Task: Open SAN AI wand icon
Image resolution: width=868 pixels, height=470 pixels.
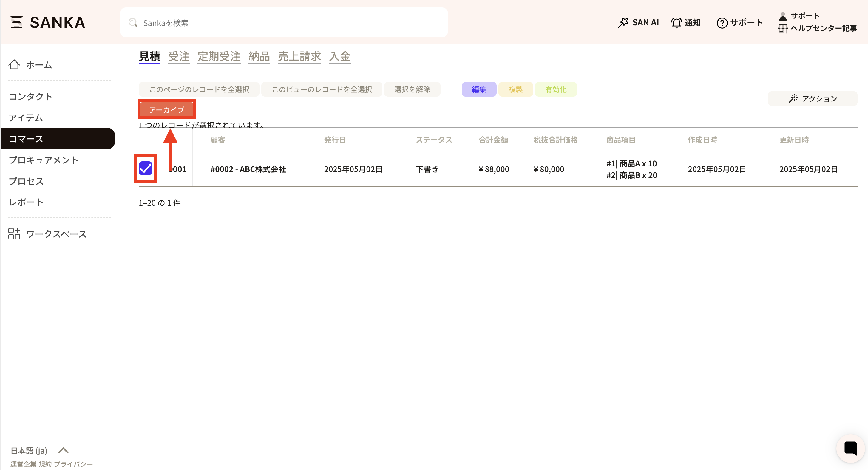Action: click(623, 23)
